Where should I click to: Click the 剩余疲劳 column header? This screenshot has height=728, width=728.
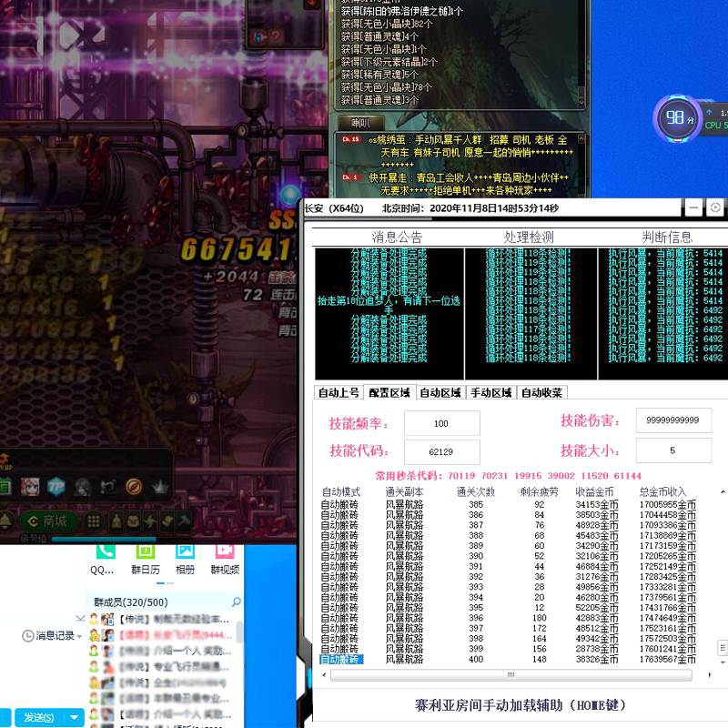click(x=539, y=491)
